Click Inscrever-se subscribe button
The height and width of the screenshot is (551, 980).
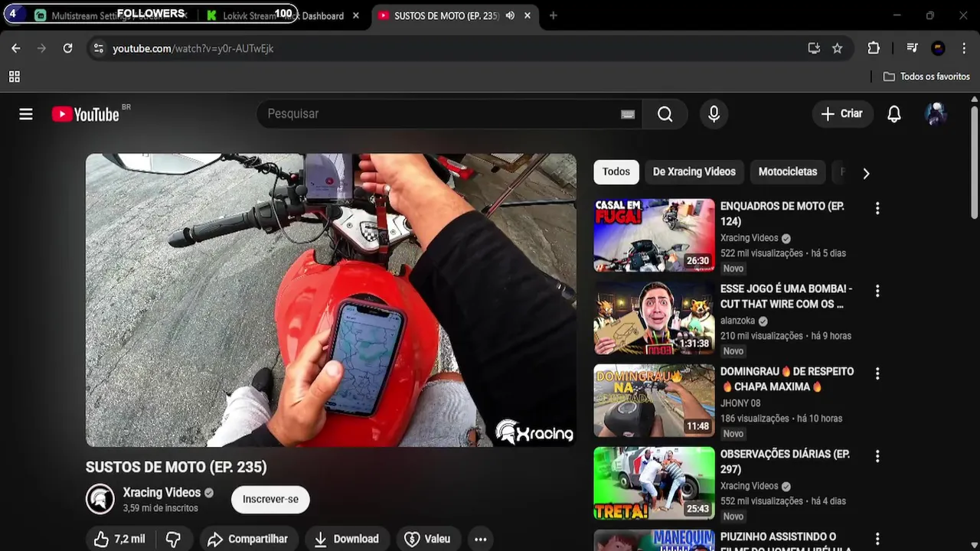point(270,499)
